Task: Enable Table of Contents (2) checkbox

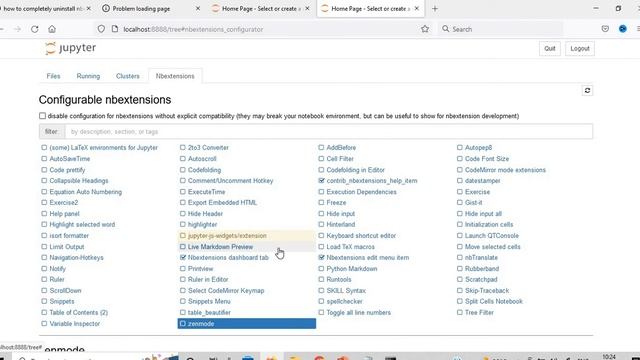Action: pos(44,312)
